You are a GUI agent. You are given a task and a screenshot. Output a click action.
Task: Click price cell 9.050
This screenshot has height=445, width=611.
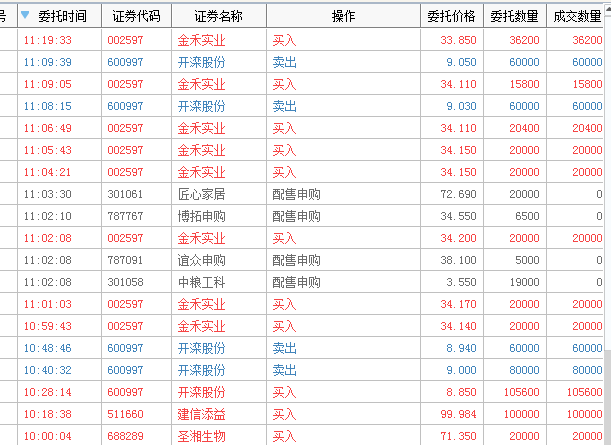pos(461,62)
